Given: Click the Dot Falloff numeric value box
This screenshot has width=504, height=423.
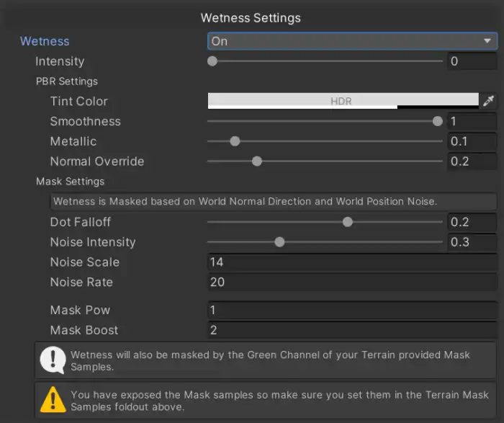Looking at the screenshot, I should [x=472, y=222].
